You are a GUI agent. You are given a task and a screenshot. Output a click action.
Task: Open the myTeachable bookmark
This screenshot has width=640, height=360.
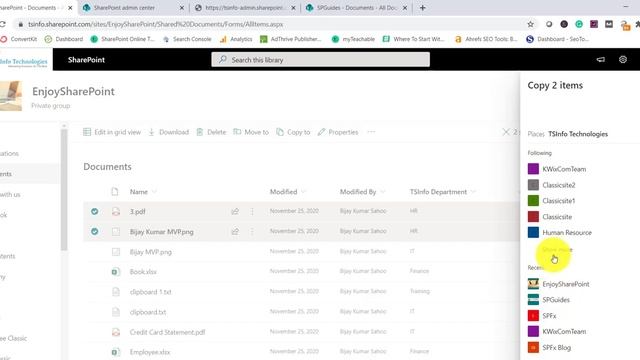[x=353, y=39]
